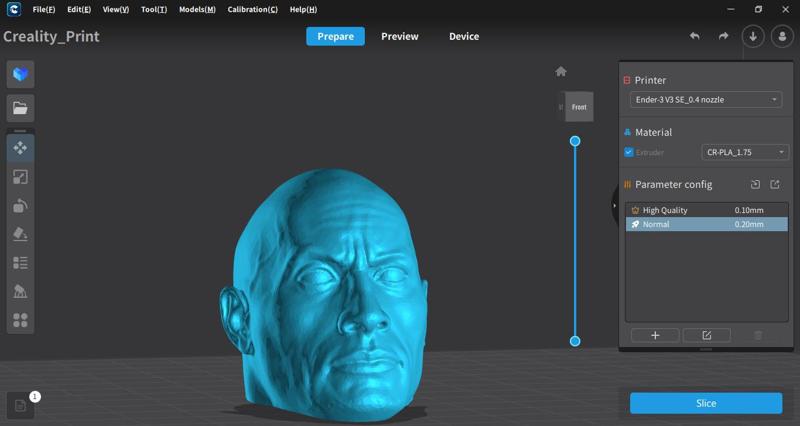Viewport: 800px width, 426px height.
Task: Click the vertical layer slider track
Action: (575, 241)
